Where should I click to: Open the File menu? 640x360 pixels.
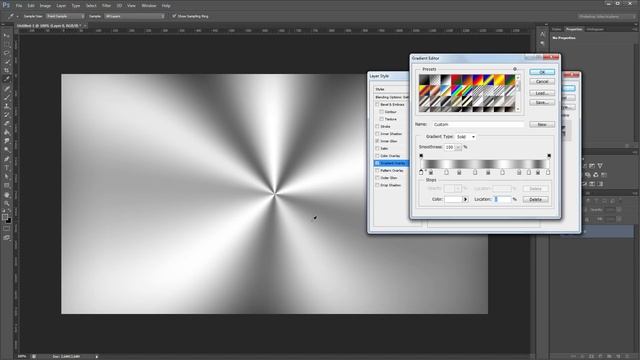point(19,6)
